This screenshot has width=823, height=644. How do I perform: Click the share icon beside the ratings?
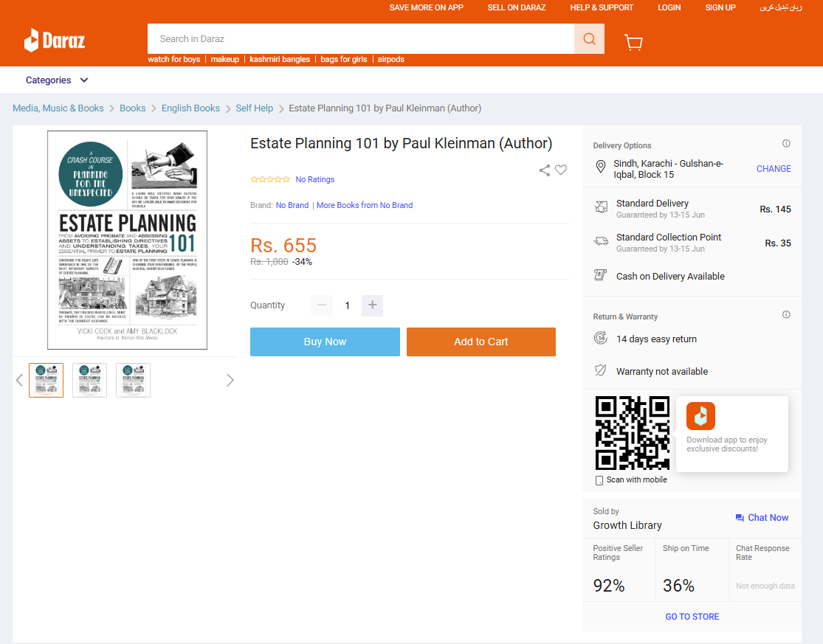click(544, 170)
